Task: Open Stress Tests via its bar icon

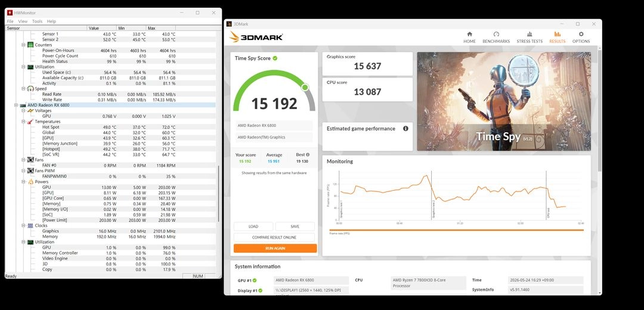Action: click(x=530, y=34)
